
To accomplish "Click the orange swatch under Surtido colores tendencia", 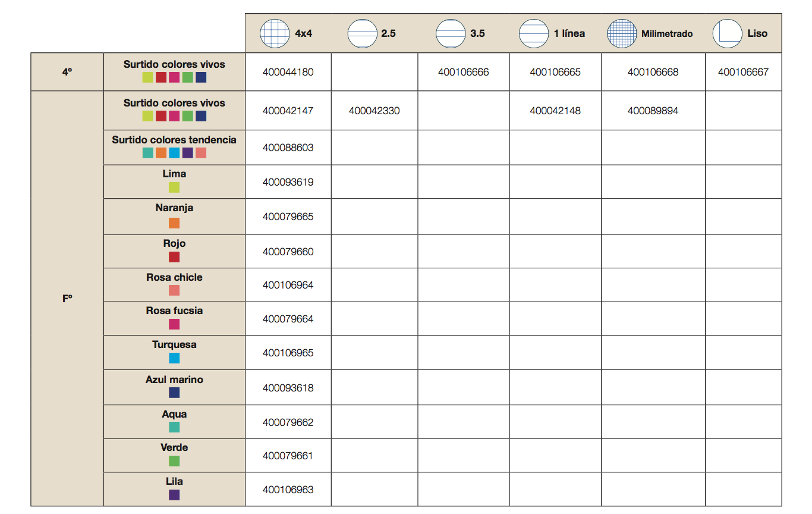I will (161, 153).
